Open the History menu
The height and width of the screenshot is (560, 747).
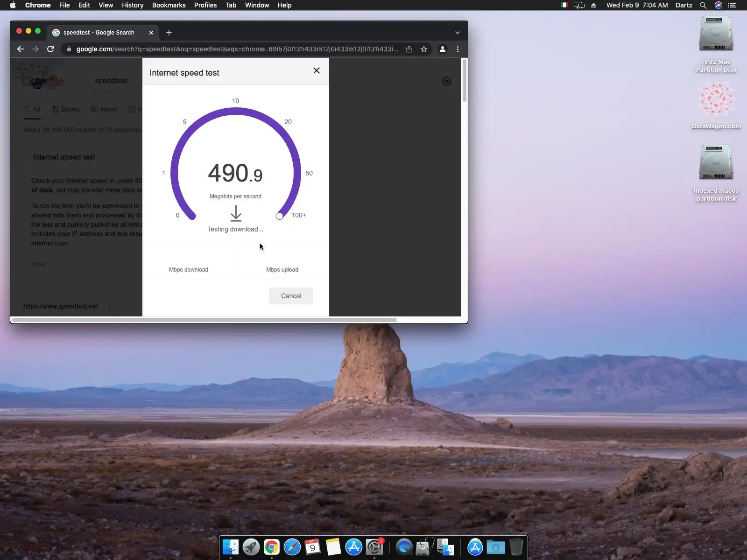click(x=133, y=5)
